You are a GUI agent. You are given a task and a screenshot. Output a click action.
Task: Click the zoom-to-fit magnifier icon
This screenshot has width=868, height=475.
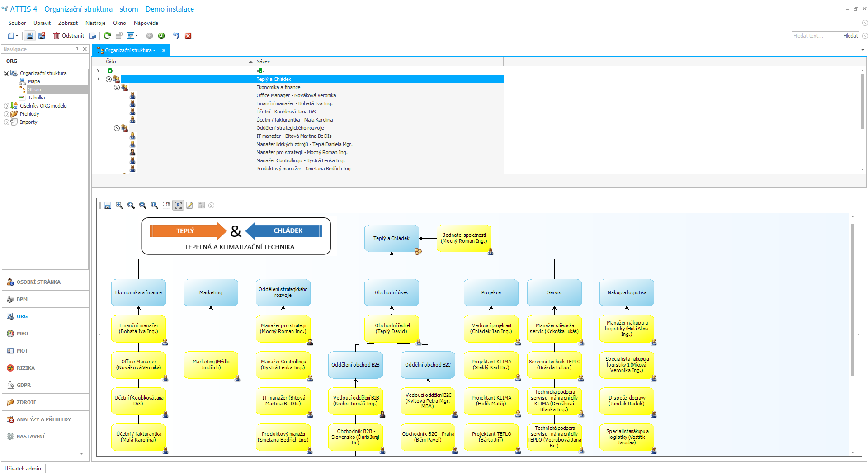click(119, 205)
